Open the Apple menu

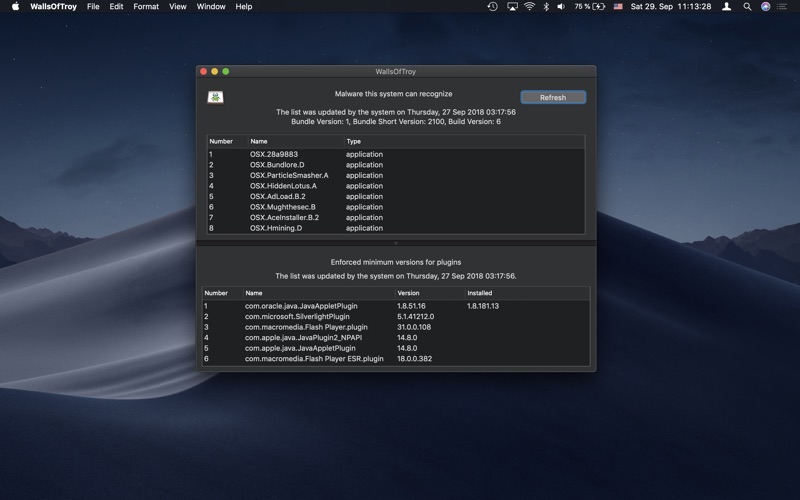tap(15, 7)
